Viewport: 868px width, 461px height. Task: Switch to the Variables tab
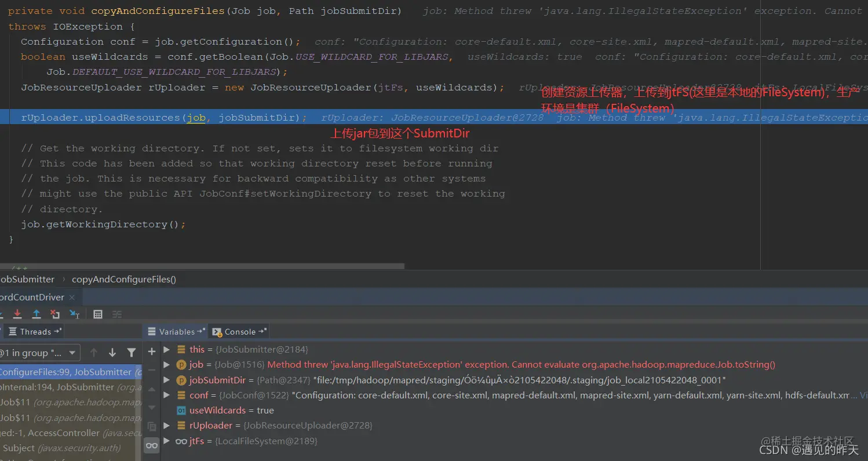tap(174, 332)
